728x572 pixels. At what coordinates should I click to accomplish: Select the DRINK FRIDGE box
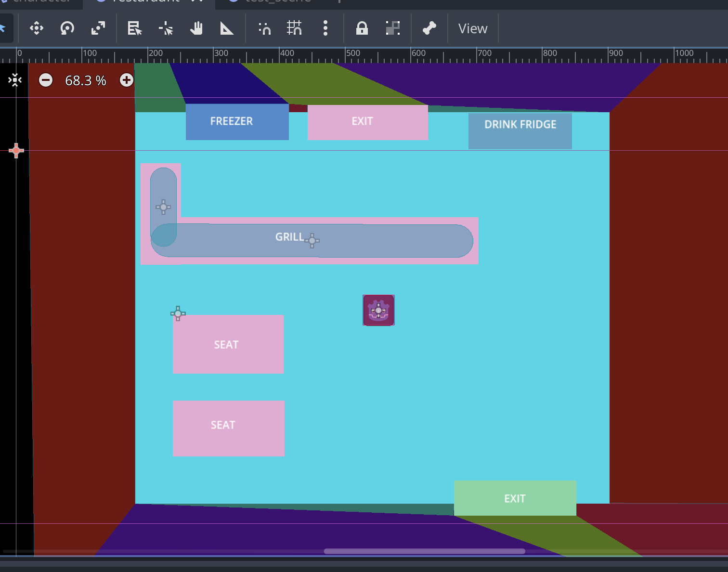pyautogui.click(x=520, y=131)
